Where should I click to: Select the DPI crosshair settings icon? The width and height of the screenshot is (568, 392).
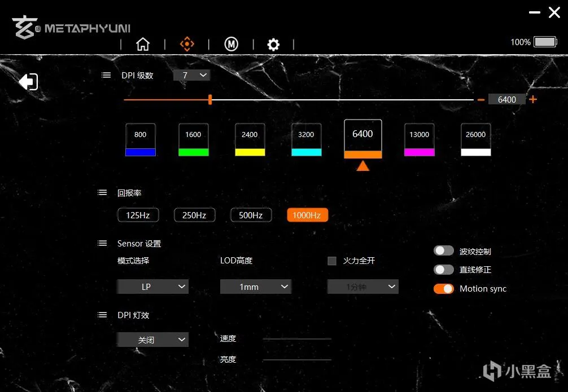187,44
